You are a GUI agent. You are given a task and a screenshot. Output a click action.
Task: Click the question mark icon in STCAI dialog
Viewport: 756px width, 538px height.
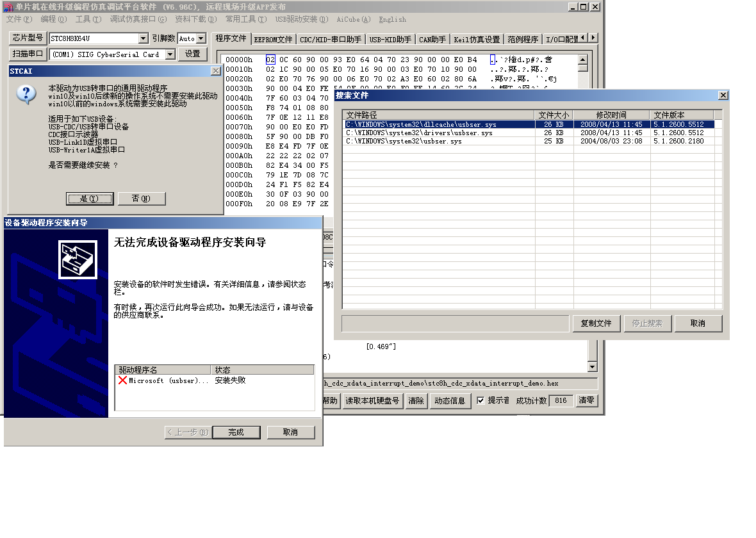pos(26,95)
